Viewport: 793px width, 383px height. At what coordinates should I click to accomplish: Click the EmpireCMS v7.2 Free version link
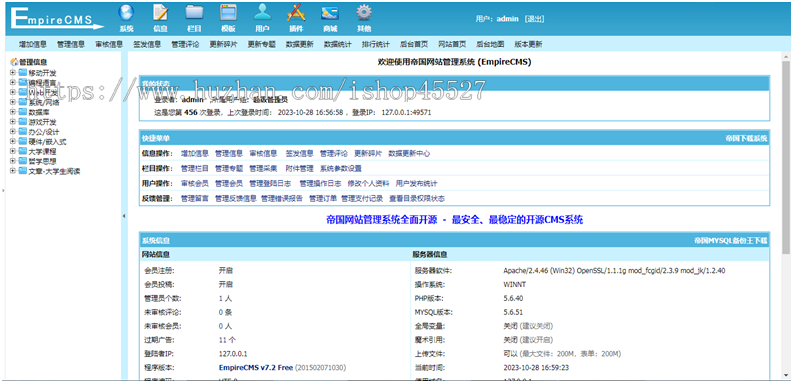pyautogui.click(x=256, y=367)
